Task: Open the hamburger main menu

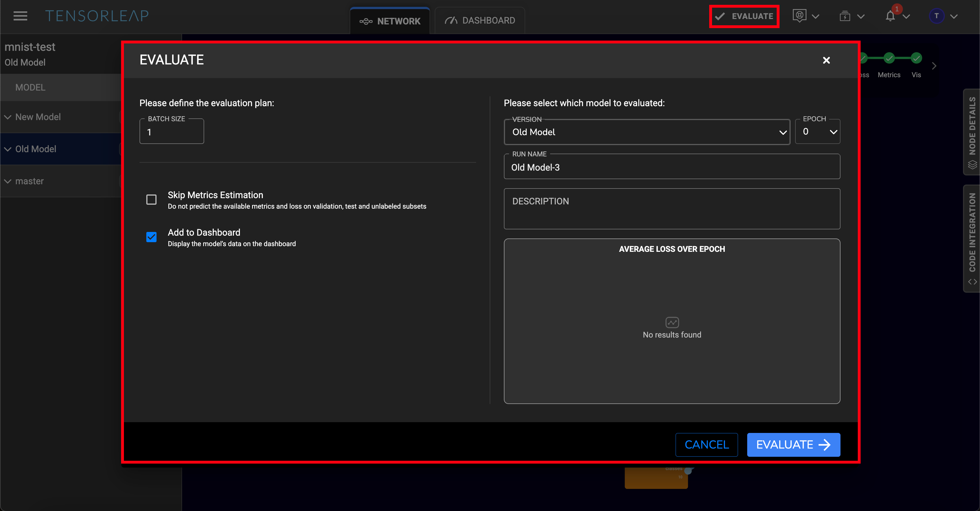Action: pos(20,16)
